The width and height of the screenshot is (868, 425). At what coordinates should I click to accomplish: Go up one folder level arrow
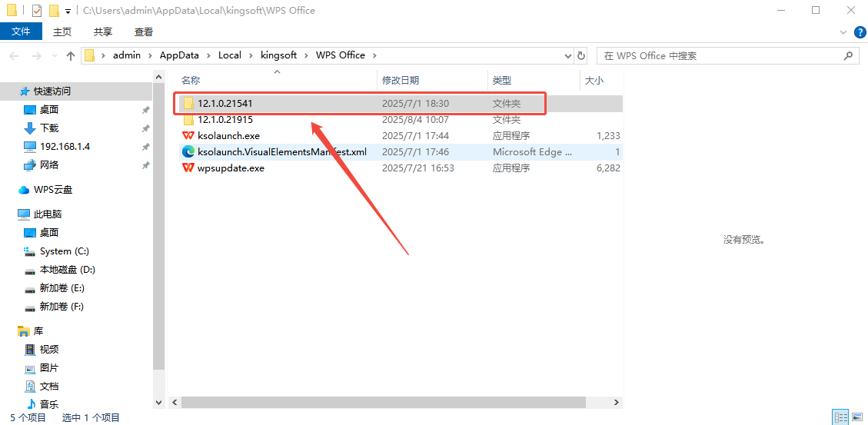(x=70, y=55)
